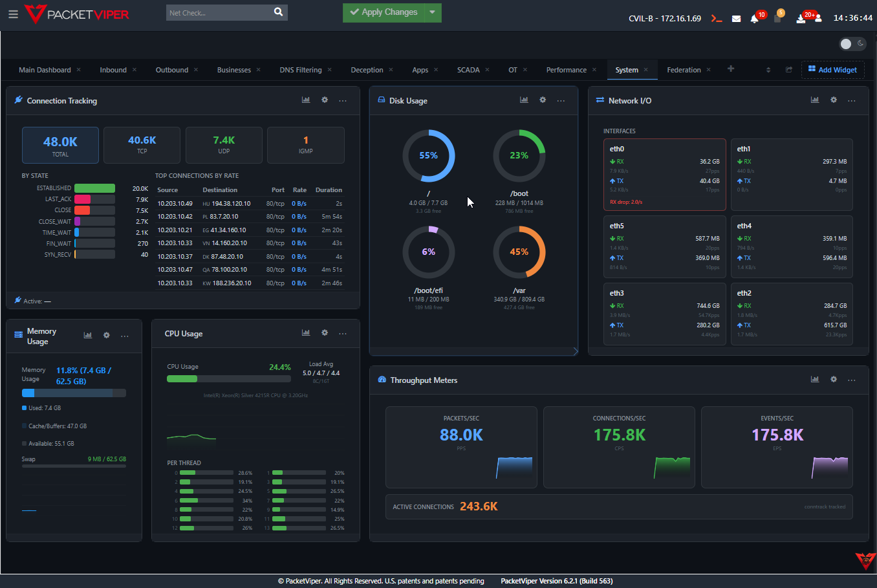Open the ellipsis menu on CPU Usage widget
Viewport: 877px width, 588px height.
pos(342,332)
